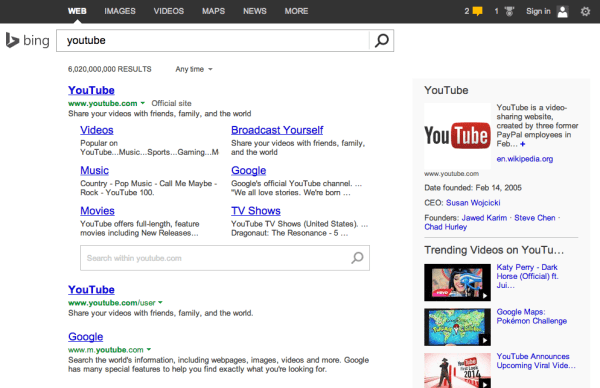Click the Steve Chen founder link
This screenshot has height=388, width=600.
[x=535, y=218]
